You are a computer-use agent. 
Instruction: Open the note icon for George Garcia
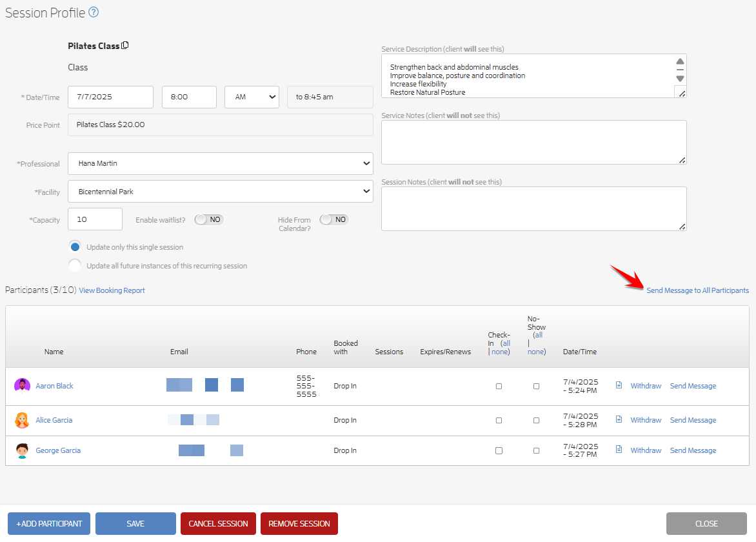619,450
